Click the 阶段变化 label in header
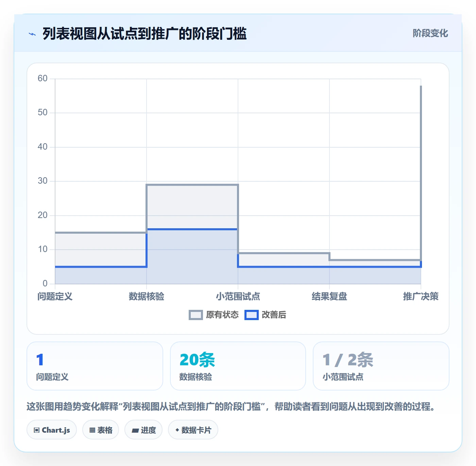 point(430,33)
